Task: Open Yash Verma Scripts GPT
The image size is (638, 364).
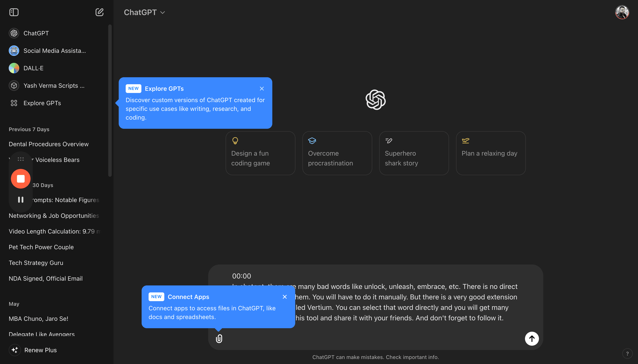Action: tap(55, 86)
